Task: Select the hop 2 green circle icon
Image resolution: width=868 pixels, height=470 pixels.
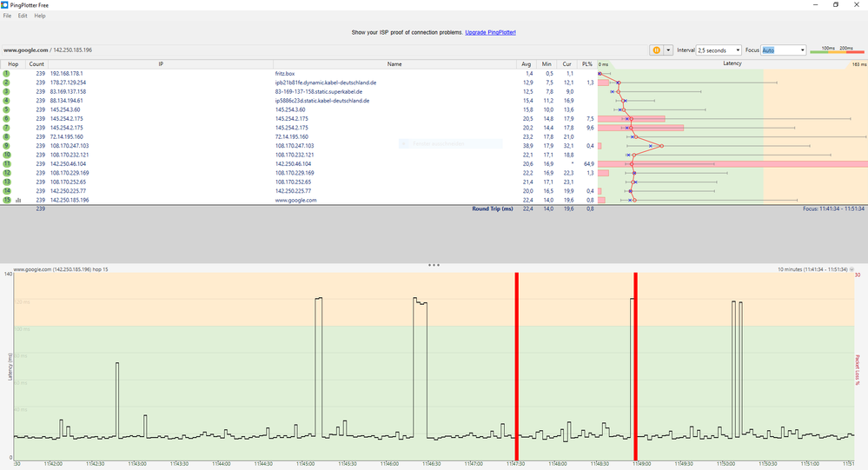Action: click(7, 83)
